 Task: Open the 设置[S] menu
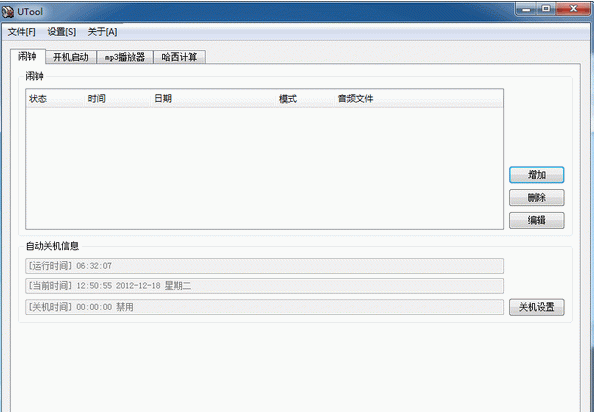pos(62,32)
